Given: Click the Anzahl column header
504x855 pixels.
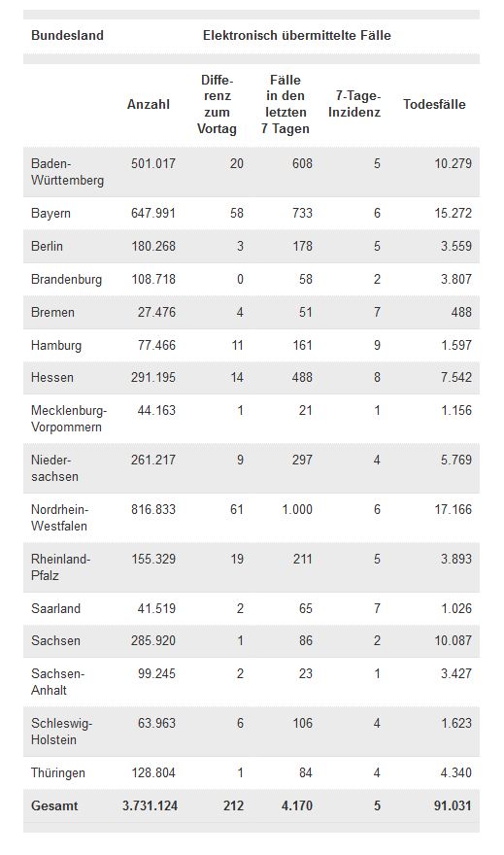Looking at the screenshot, I should (149, 104).
